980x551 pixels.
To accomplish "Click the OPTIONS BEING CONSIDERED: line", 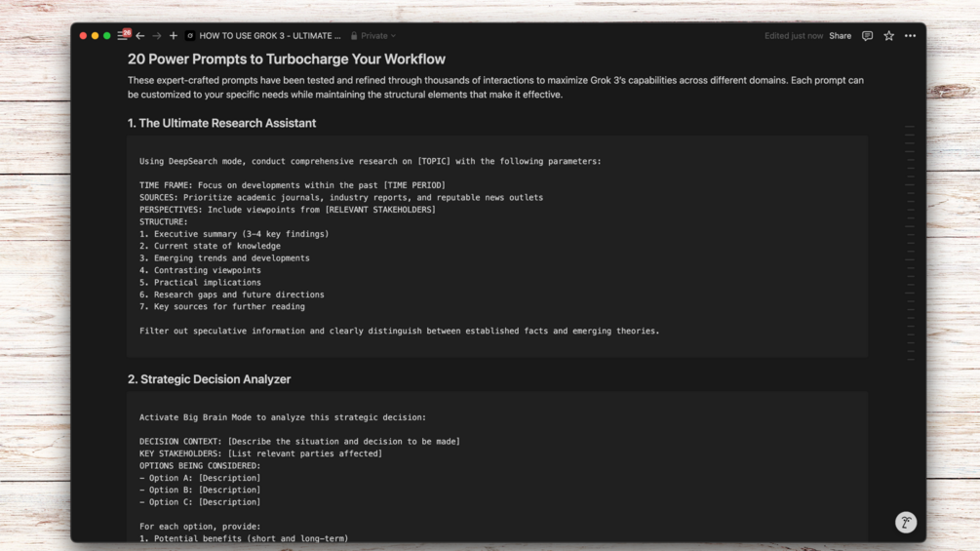I will 200,465.
